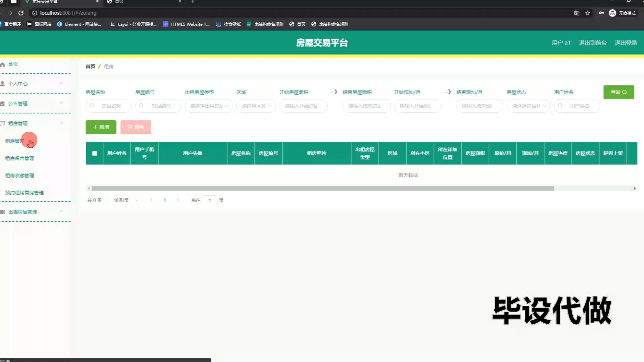Reload the browser page
Screen dimensions: 644x362
[x=21, y=13]
